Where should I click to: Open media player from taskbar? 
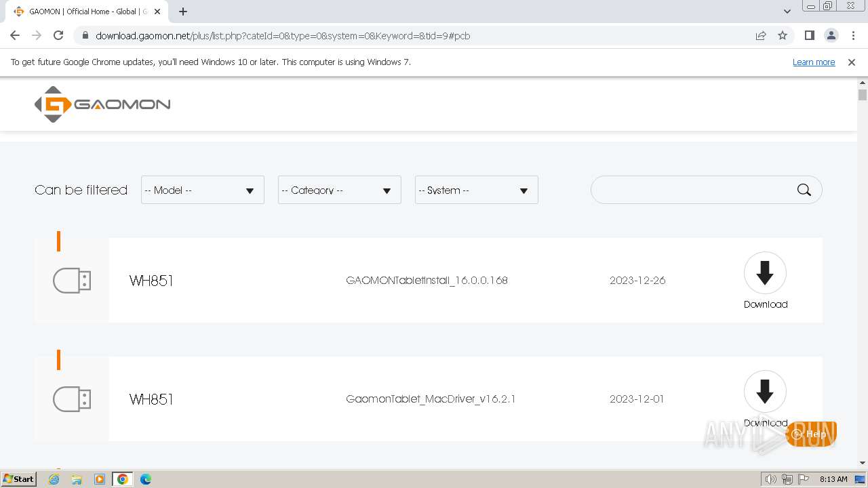[x=100, y=479]
